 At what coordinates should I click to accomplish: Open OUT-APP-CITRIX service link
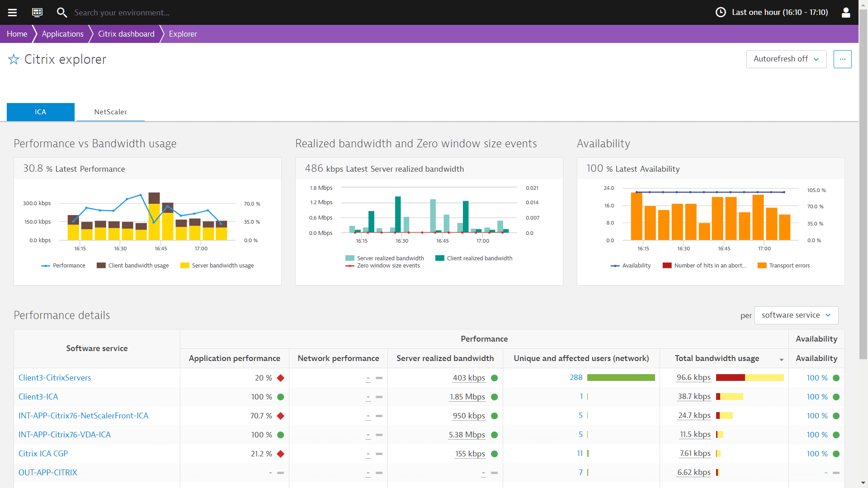click(48, 473)
